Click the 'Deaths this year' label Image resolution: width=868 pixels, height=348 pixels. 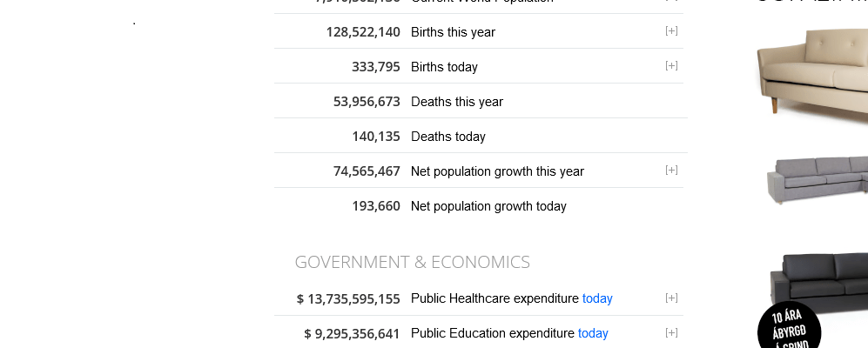coord(457,102)
